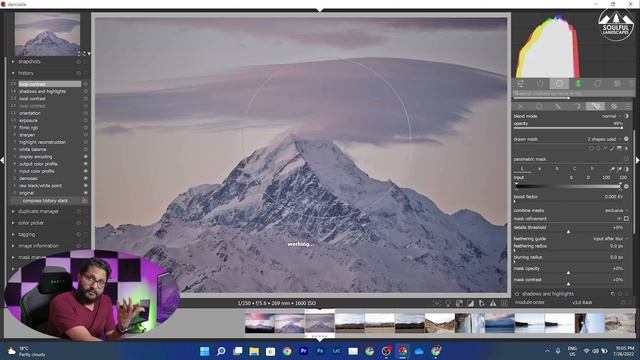Open the color modules tab
640x360 pixels.
[578, 84]
